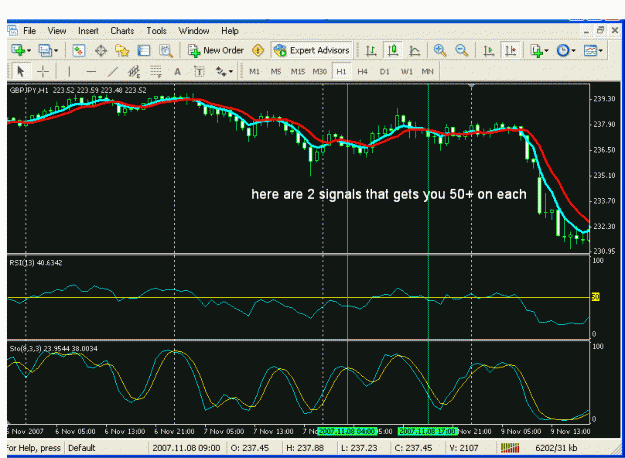
Task: Launch MetaEditor via yellow diamond icon
Action: [258, 51]
